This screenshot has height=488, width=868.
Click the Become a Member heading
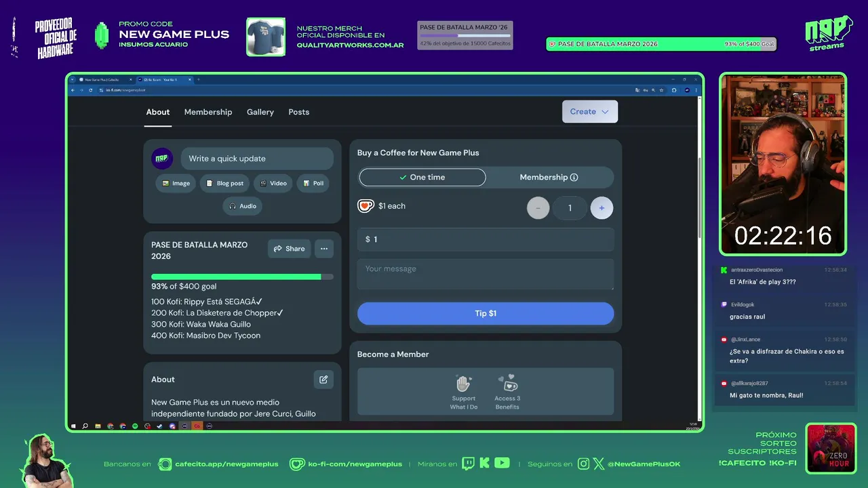click(x=393, y=354)
